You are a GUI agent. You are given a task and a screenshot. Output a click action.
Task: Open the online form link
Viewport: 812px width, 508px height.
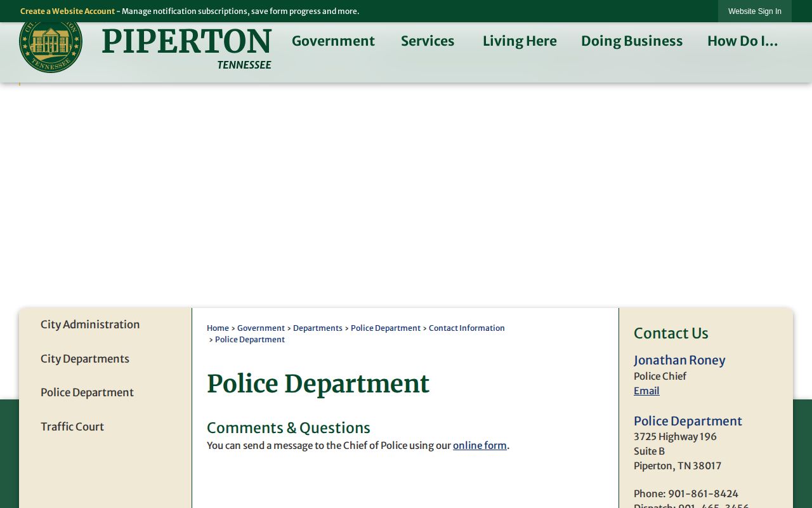click(480, 446)
